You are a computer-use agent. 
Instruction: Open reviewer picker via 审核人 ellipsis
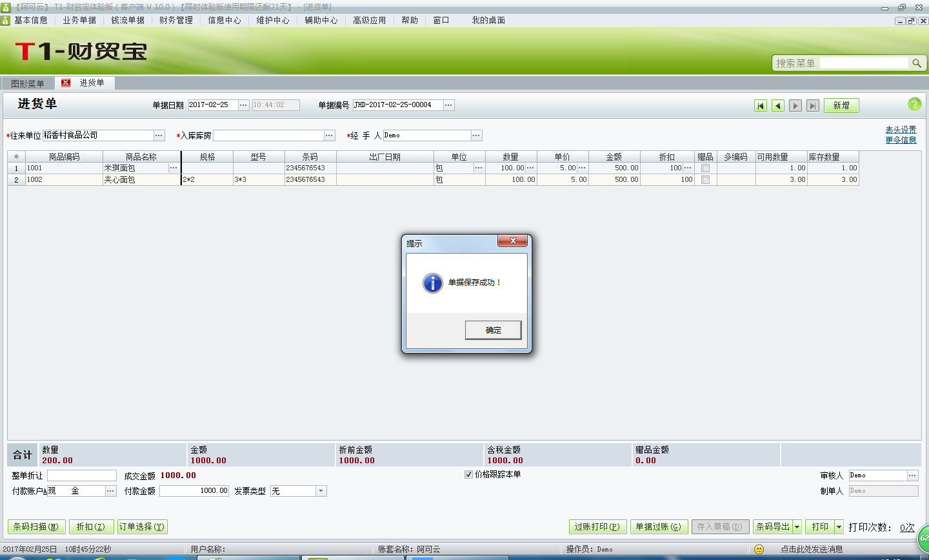[914, 475]
